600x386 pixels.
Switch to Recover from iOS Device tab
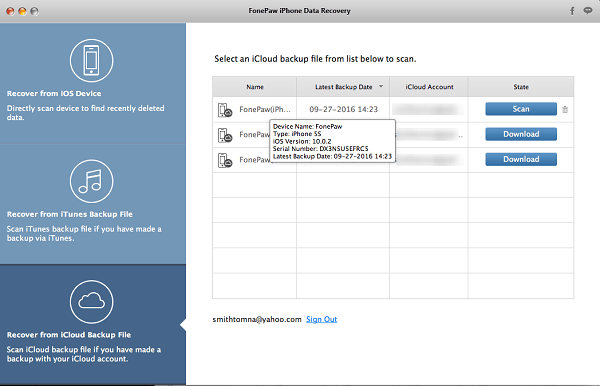click(93, 83)
